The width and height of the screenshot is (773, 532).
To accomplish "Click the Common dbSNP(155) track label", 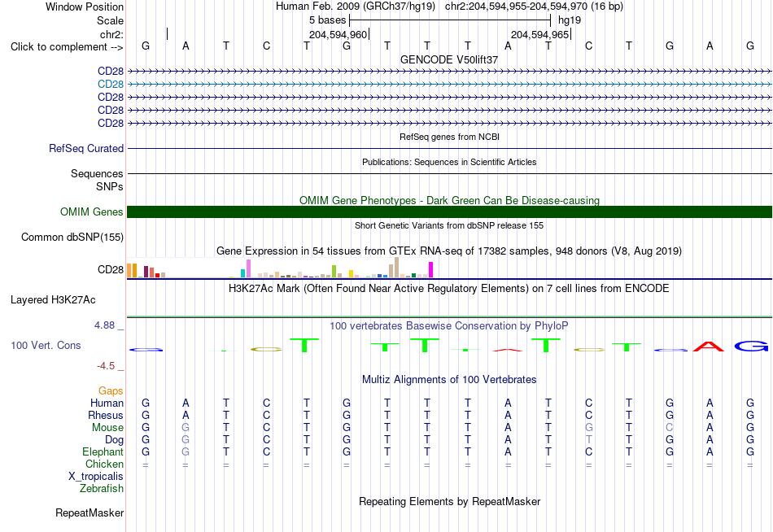I will [x=72, y=238].
